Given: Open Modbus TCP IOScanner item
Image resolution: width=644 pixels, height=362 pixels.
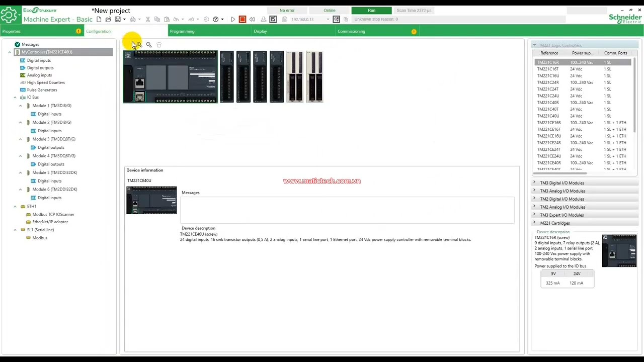Looking at the screenshot, I should pos(53,215).
